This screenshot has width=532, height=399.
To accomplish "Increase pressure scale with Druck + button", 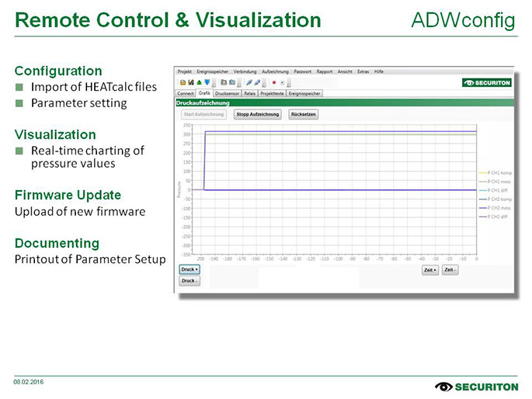I will (x=190, y=269).
